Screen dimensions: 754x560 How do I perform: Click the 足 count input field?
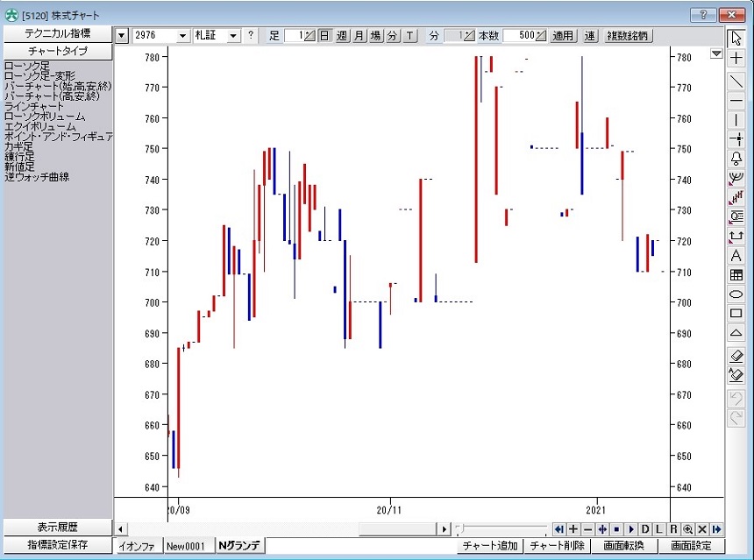(x=295, y=36)
